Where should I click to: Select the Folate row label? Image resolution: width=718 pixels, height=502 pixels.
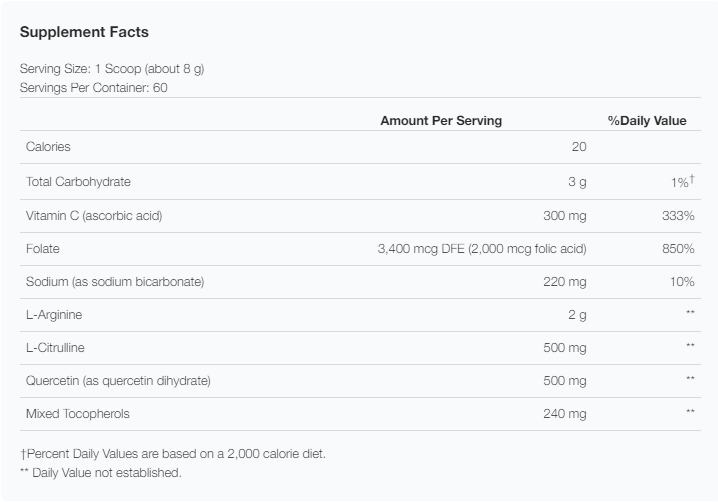click(x=43, y=249)
